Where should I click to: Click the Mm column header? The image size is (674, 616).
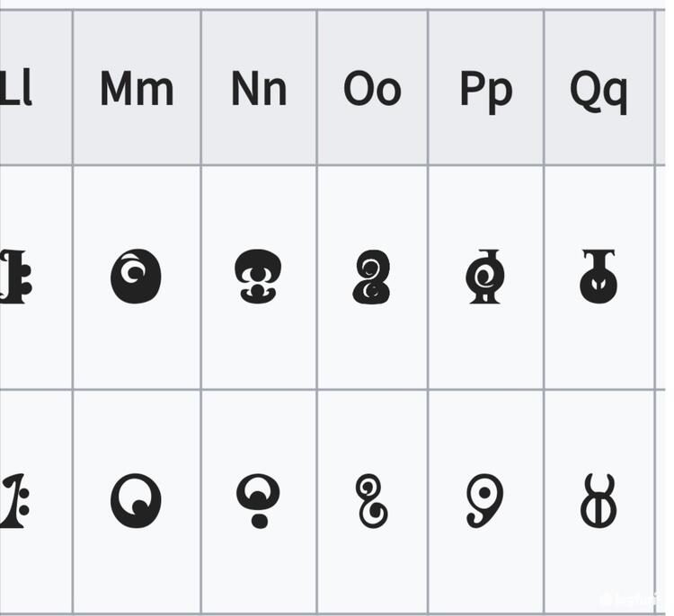pos(137,88)
